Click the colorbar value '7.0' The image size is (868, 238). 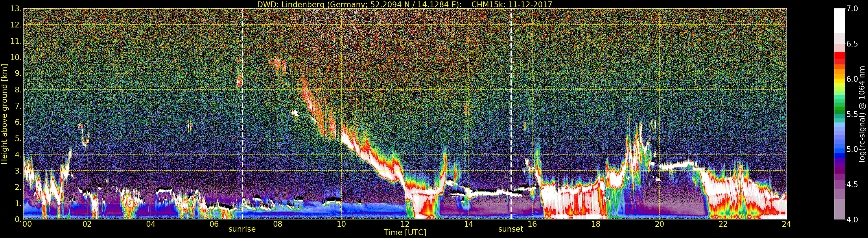(852, 9)
